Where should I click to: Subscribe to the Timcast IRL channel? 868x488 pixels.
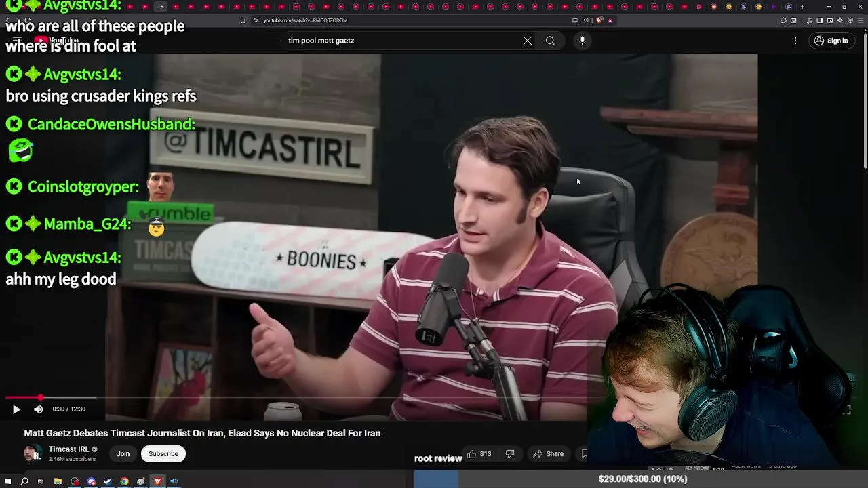coord(163,454)
